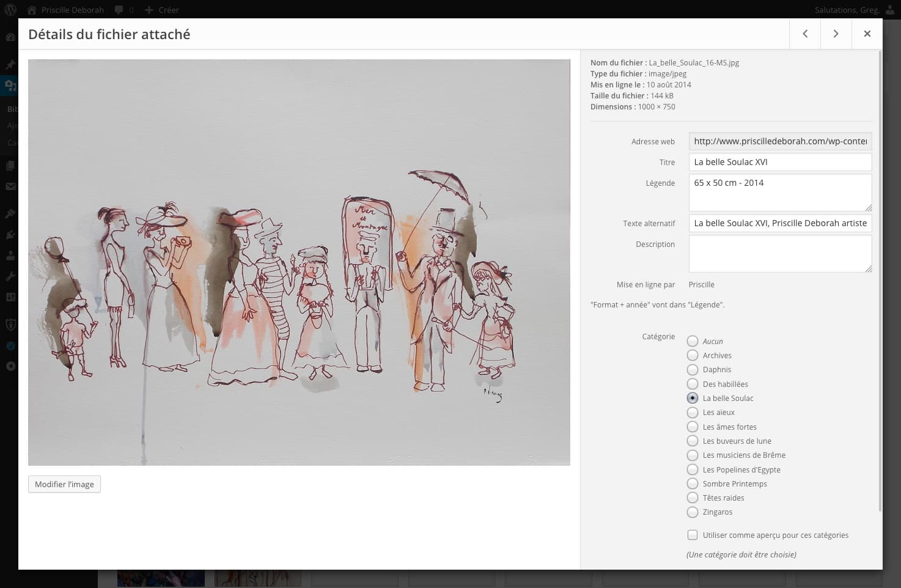Click the file name La_belle_Soulac_16-MS.jpg text

(x=694, y=62)
